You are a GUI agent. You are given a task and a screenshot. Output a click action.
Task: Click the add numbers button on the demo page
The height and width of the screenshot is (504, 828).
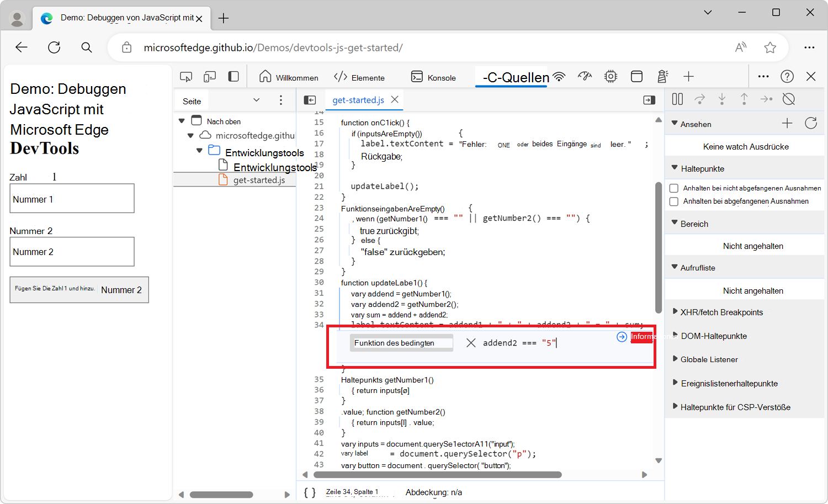pyautogui.click(x=79, y=290)
